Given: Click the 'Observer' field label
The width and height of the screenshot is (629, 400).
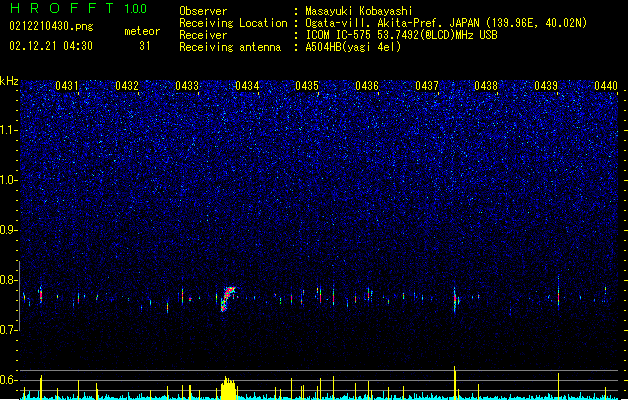Looking at the screenshot, I should [x=203, y=11].
